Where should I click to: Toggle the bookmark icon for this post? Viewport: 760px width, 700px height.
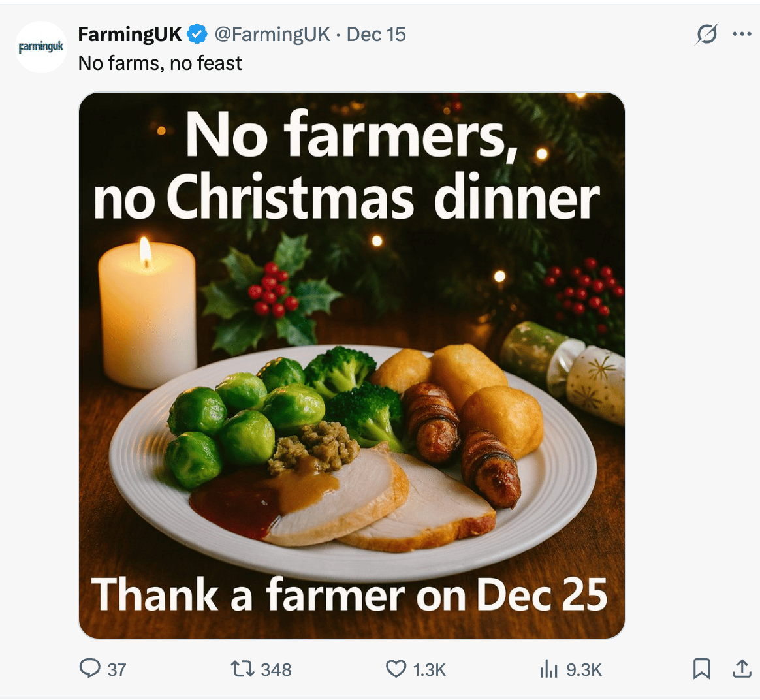pos(702,669)
